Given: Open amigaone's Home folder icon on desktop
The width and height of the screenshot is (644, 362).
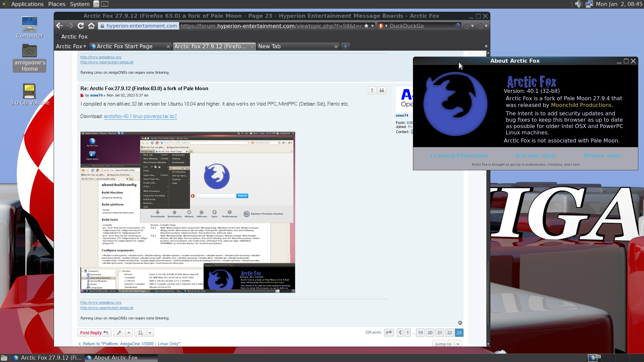Looking at the screenshot, I should pos(30,58).
